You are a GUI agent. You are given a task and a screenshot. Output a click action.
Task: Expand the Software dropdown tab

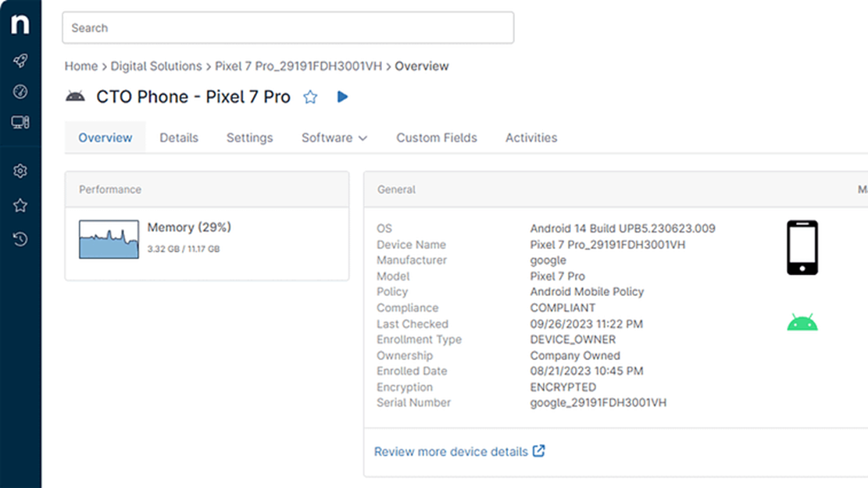[x=334, y=137]
